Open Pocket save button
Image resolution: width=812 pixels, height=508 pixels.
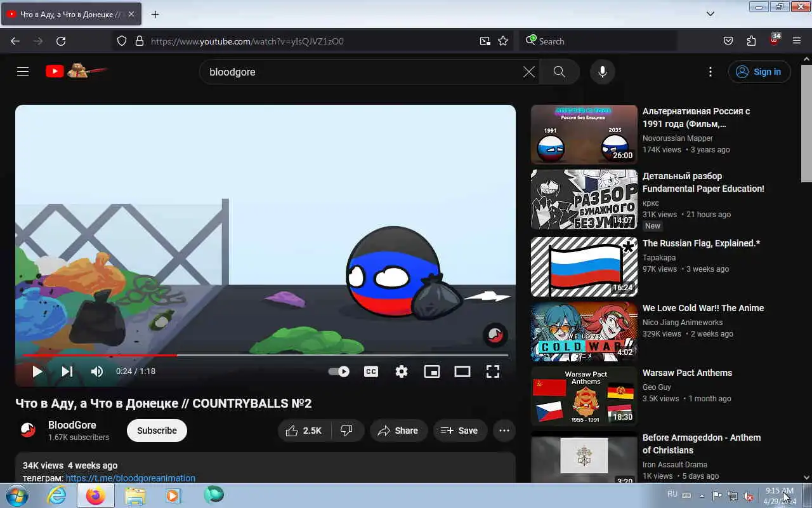click(728, 41)
